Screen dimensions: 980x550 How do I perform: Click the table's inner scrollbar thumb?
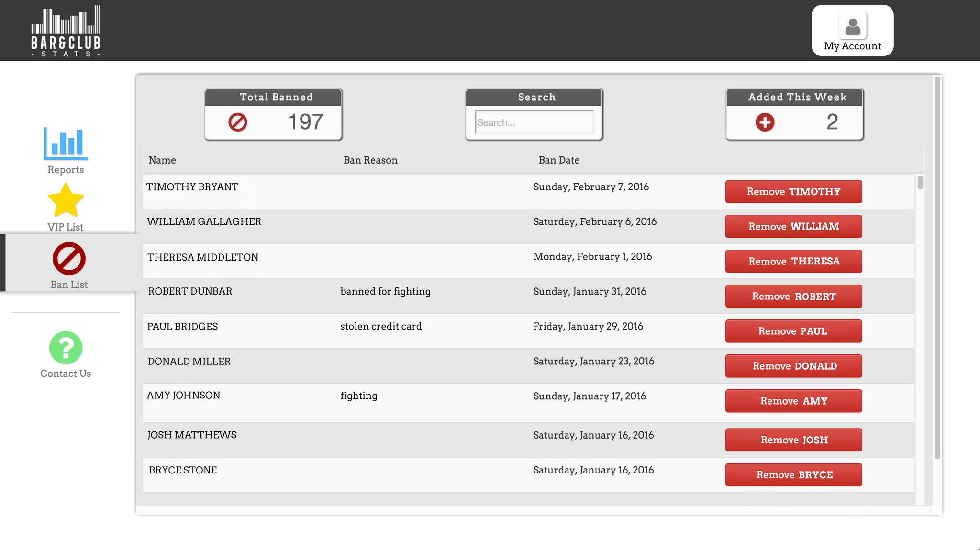(x=920, y=182)
